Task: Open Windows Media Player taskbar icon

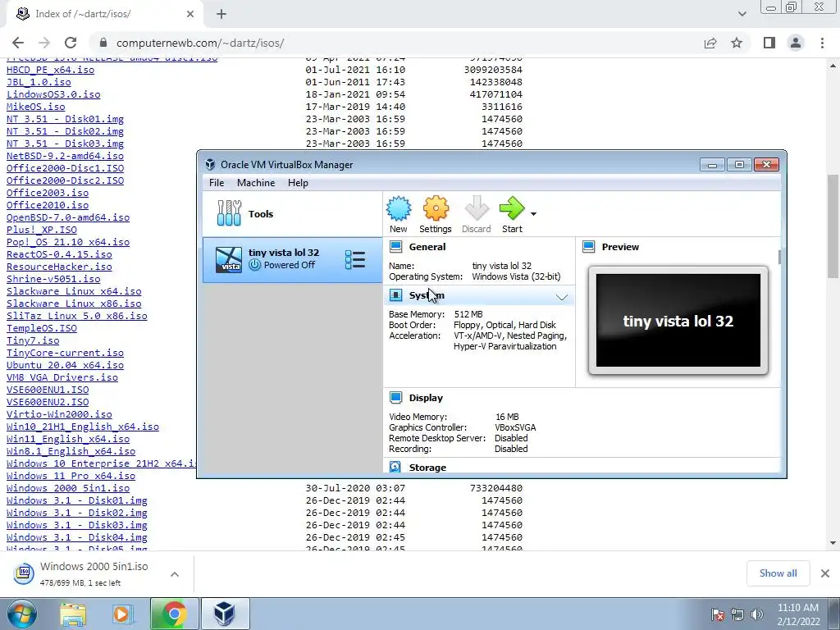Action: click(122, 614)
